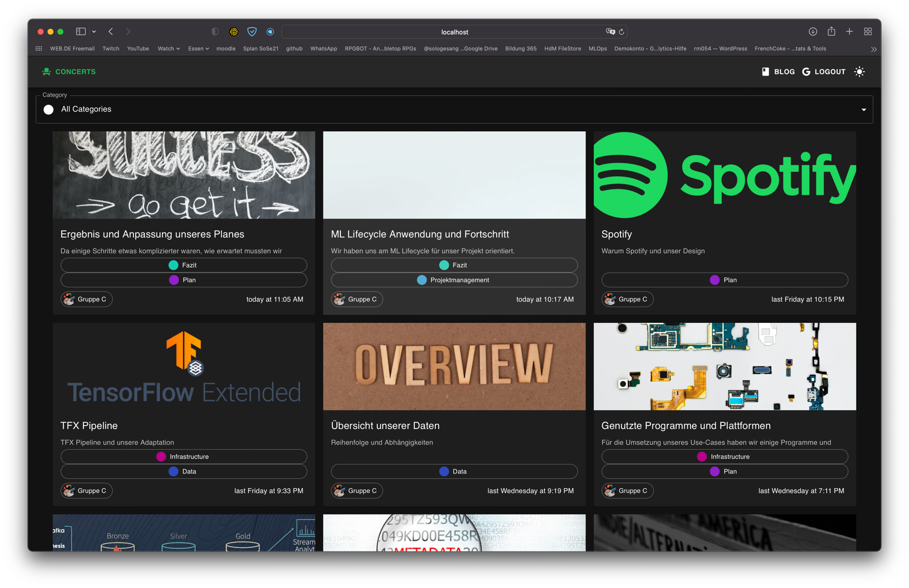The height and width of the screenshot is (588, 909).
Task: Expand the Category dropdown arrow
Action: click(x=864, y=110)
